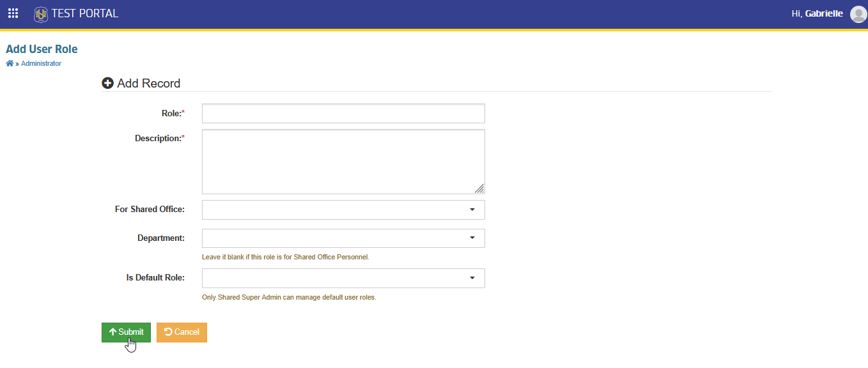Open the apps grid menu icon

pyautogui.click(x=13, y=13)
